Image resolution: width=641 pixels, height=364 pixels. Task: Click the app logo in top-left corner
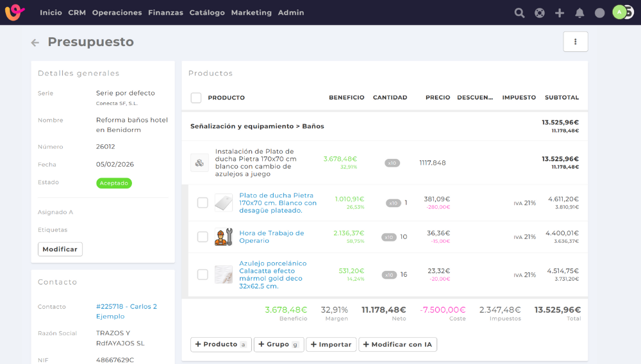[x=15, y=12]
